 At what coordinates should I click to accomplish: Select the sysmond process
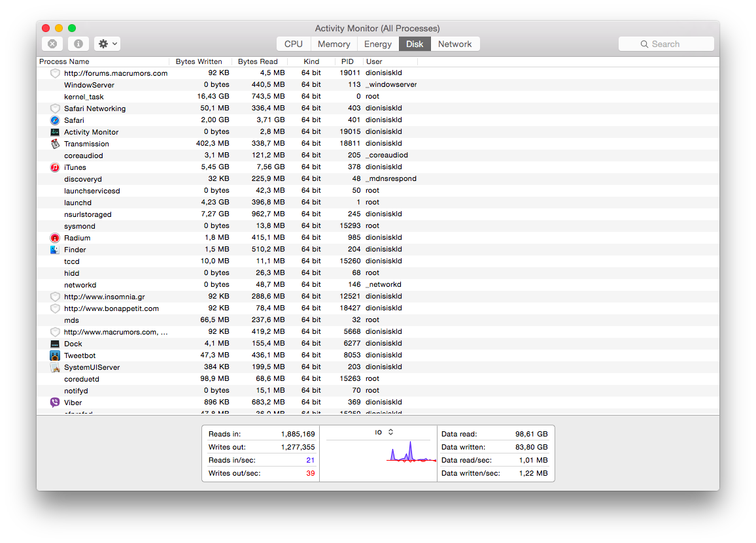(377, 226)
